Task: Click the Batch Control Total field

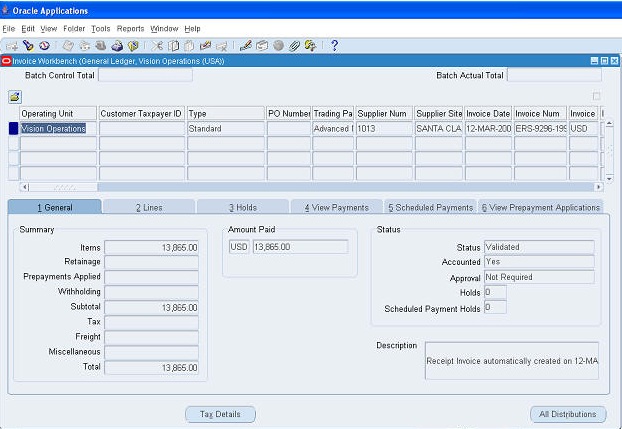Action: point(146,75)
